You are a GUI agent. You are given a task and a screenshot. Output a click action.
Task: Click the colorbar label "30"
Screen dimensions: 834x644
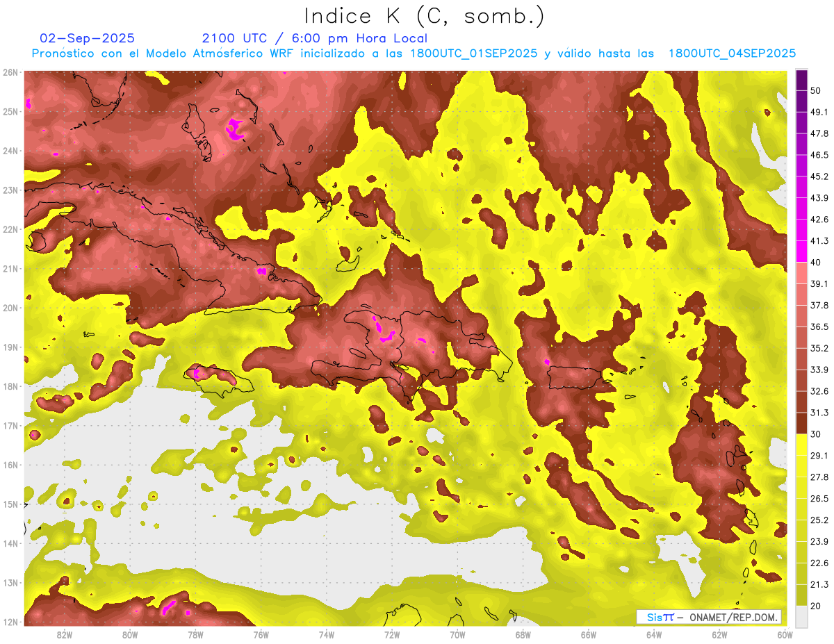click(x=816, y=434)
